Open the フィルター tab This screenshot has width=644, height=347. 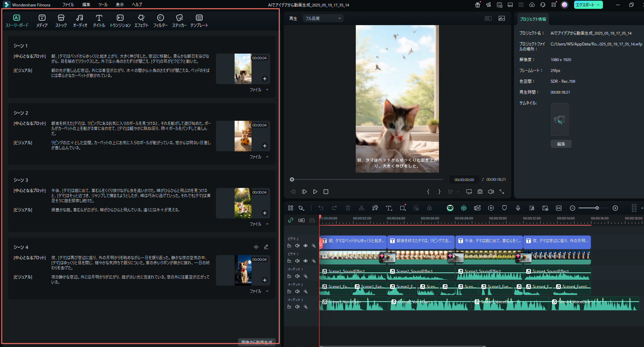161,21
